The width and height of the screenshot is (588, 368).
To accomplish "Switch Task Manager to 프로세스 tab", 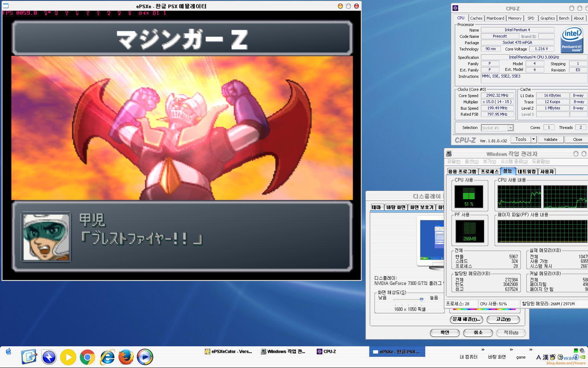I will [x=489, y=171].
